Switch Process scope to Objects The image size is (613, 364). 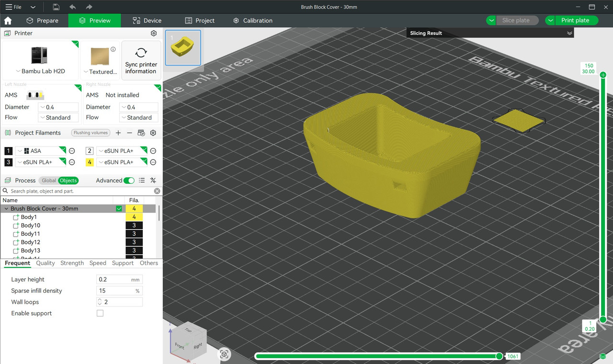[68, 181]
